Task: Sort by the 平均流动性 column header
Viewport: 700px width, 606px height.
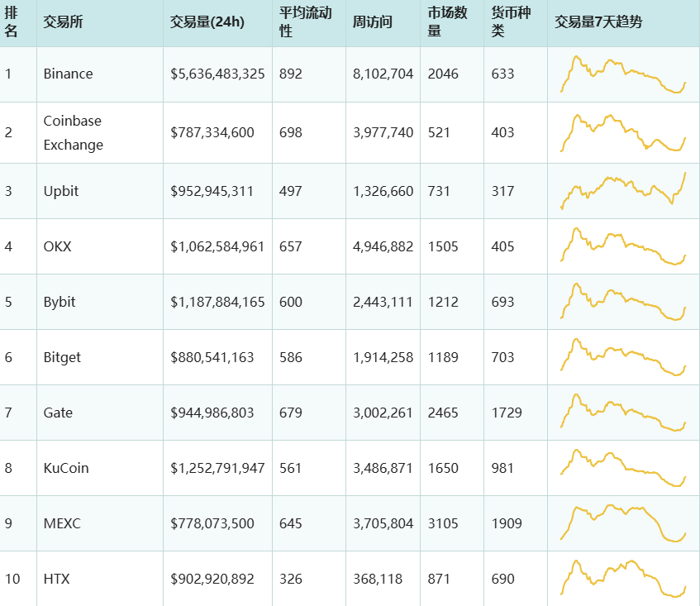Action: (305, 21)
